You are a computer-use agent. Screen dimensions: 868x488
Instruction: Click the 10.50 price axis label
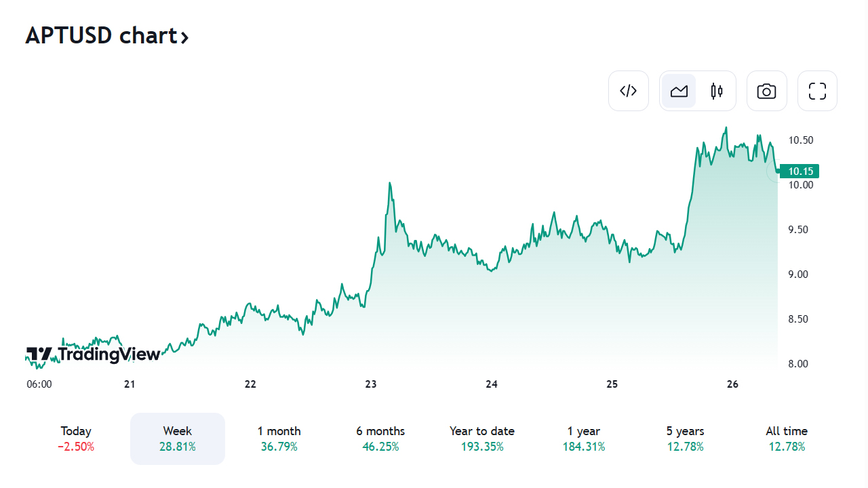pos(800,140)
